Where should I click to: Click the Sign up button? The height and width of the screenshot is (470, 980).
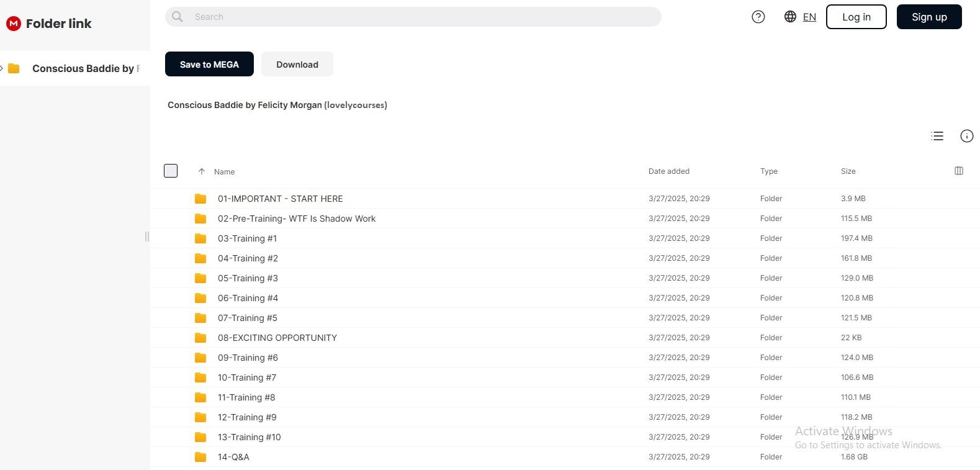click(x=928, y=17)
